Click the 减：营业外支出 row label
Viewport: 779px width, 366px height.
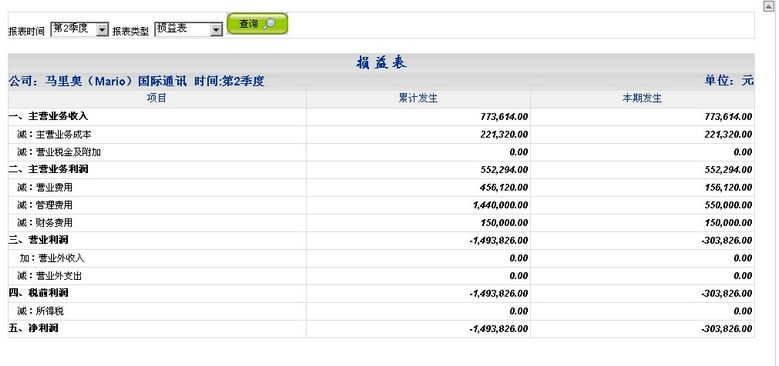click(x=49, y=276)
